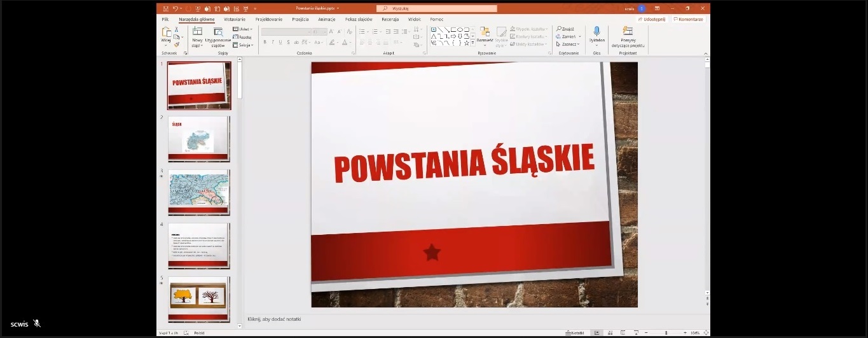Viewport: 868px width, 338px height.
Task: Switch to the Animacje tab
Action: (326, 20)
